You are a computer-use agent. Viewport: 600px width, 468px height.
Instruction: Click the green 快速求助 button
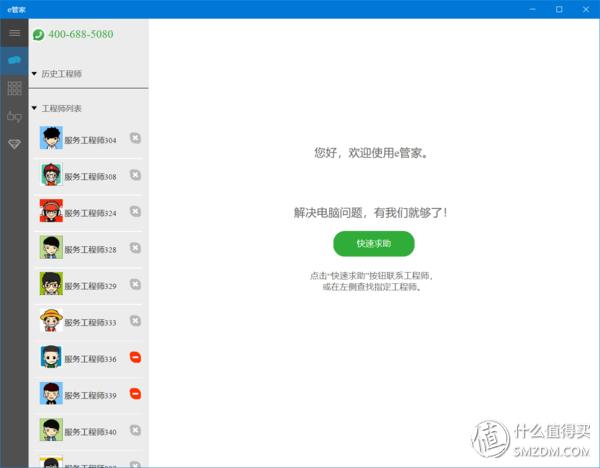pyautogui.click(x=374, y=244)
